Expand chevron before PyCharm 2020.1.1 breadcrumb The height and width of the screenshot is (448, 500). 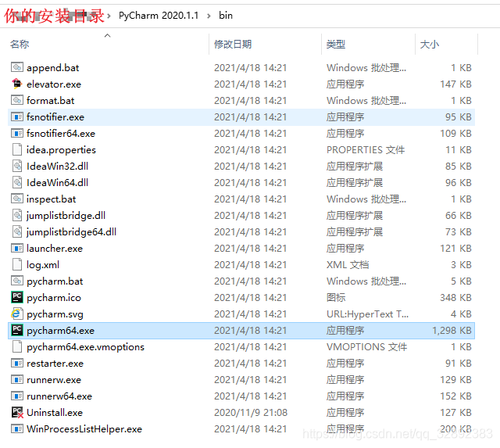click(109, 16)
